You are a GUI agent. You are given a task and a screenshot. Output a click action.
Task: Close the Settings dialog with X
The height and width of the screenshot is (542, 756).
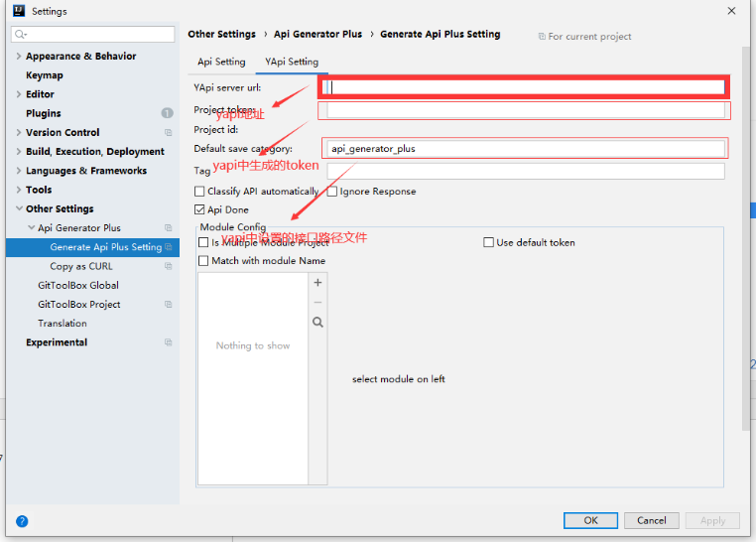click(x=731, y=11)
